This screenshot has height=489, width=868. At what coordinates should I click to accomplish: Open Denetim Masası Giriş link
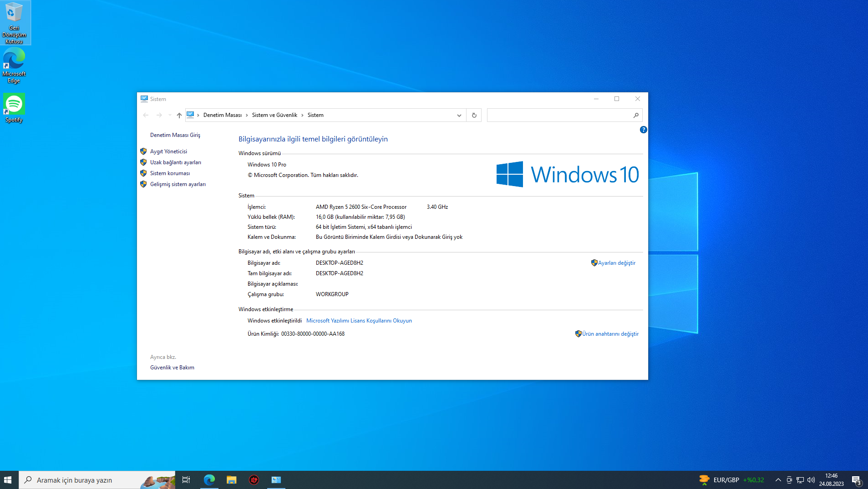(175, 135)
